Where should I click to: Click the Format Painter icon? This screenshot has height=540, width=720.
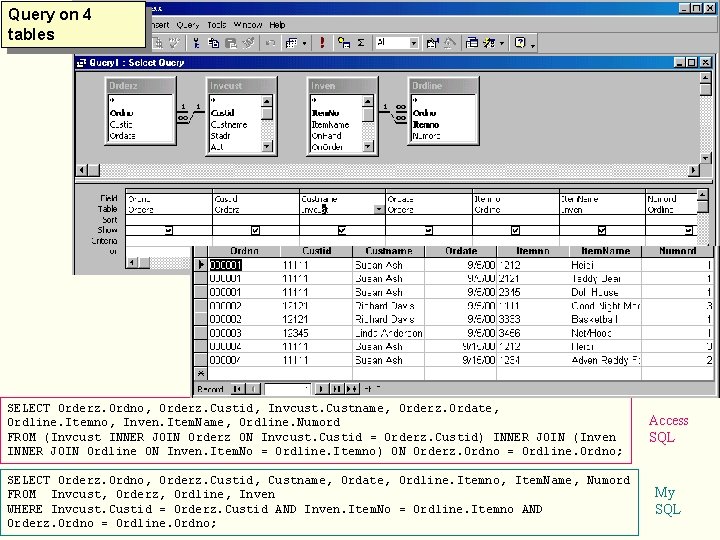(248, 43)
